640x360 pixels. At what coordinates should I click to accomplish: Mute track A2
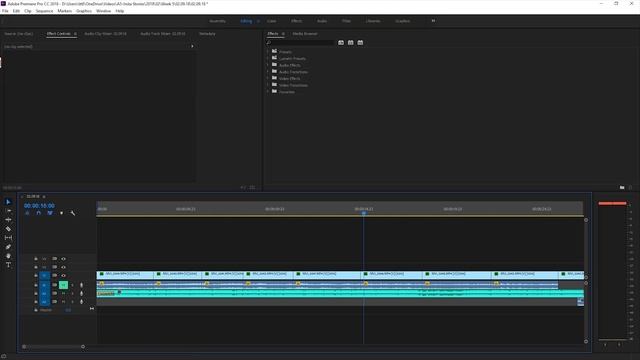pyautogui.click(x=64, y=293)
